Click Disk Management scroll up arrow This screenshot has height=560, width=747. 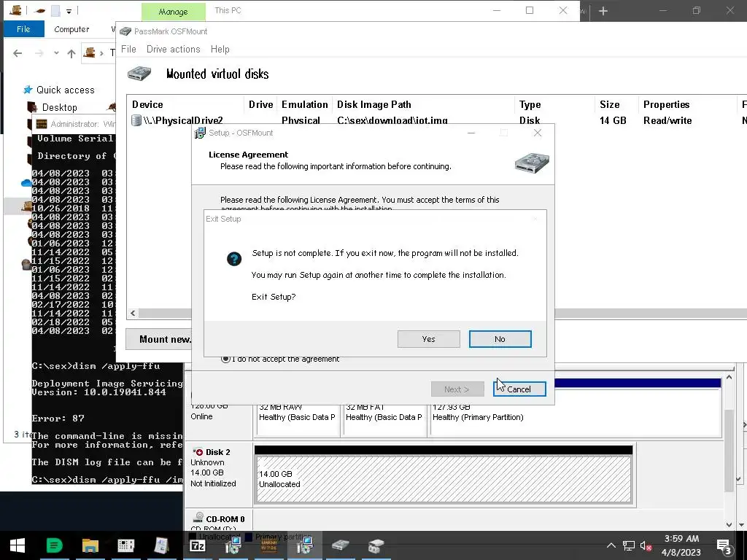(729, 377)
